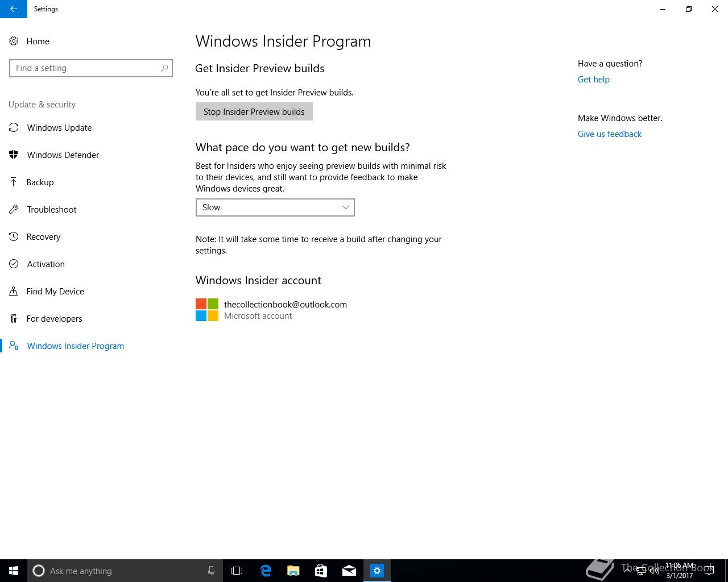Screen dimensions: 728x582
Task: Click Stop Insider Preview builds button
Action: (x=254, y=112)
